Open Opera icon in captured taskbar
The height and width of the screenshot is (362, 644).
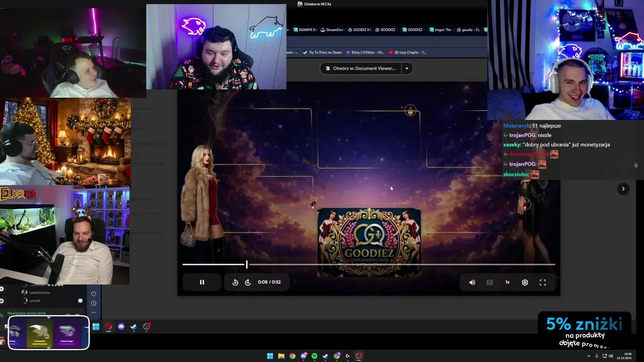[108, 327]
